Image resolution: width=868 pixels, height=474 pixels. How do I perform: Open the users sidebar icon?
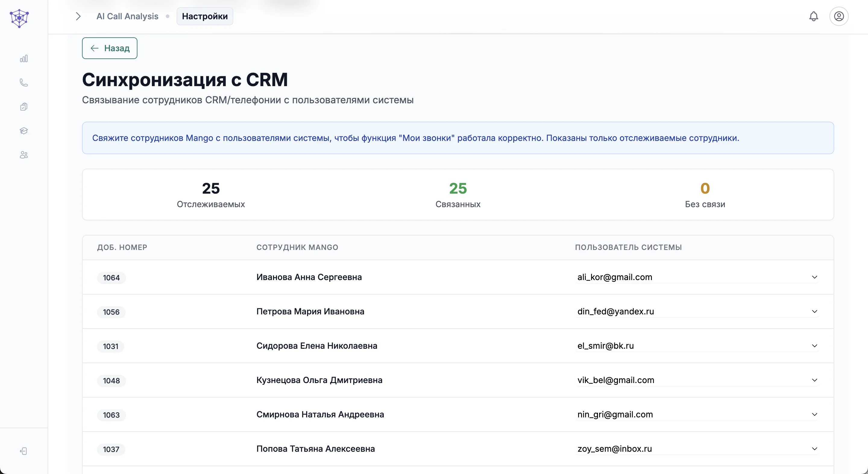[x=24, y=155]
